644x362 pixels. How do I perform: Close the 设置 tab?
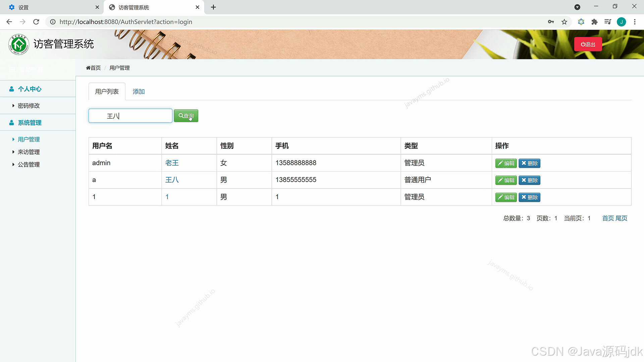[97, 7]
